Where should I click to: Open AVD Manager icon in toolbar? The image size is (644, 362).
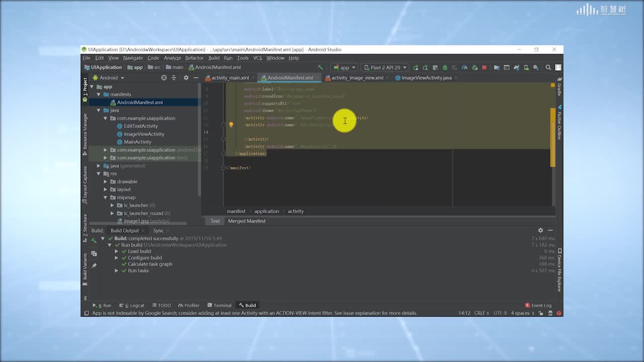coord(526,67)
